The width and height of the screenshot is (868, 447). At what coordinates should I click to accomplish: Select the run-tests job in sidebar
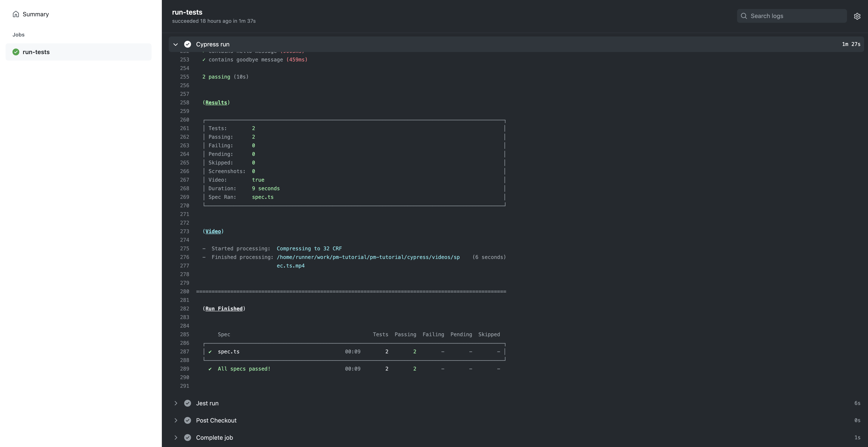(79, 52)
